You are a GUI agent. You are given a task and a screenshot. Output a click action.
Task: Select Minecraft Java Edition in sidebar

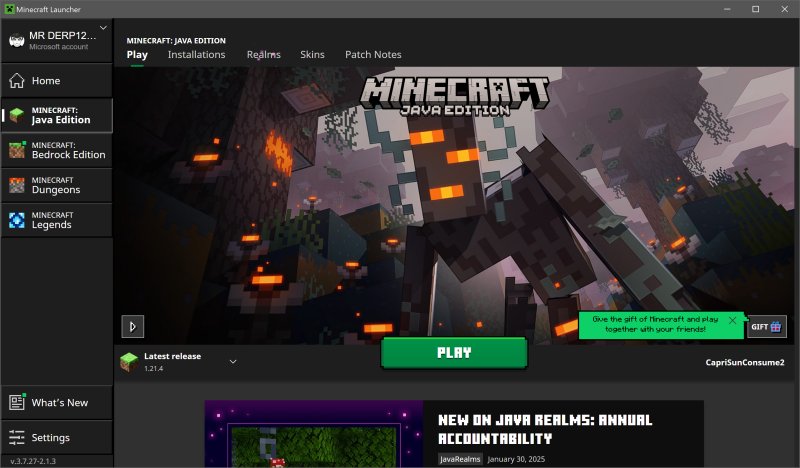coord(57,115)
